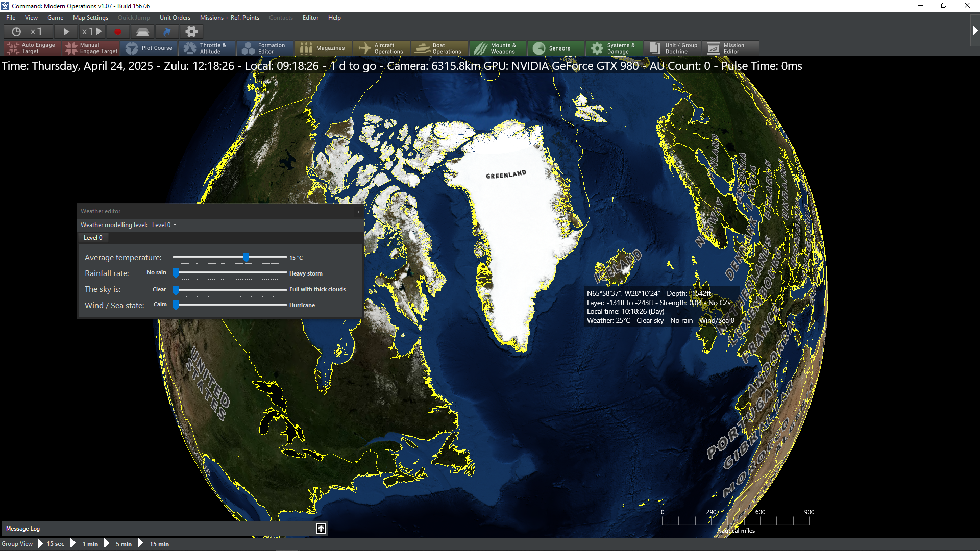Open the Map Settings menu
This screenshot has height=551, width=980.
click(91, 18)
